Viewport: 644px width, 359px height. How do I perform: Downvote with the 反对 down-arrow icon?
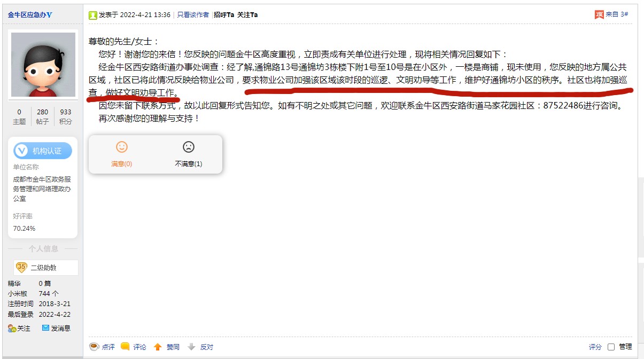click(191, 347)
